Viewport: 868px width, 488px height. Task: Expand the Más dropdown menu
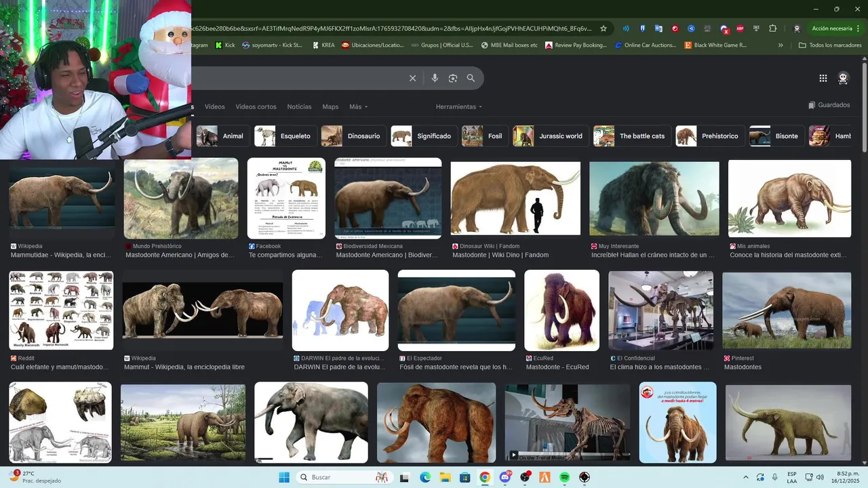(359, 106)
